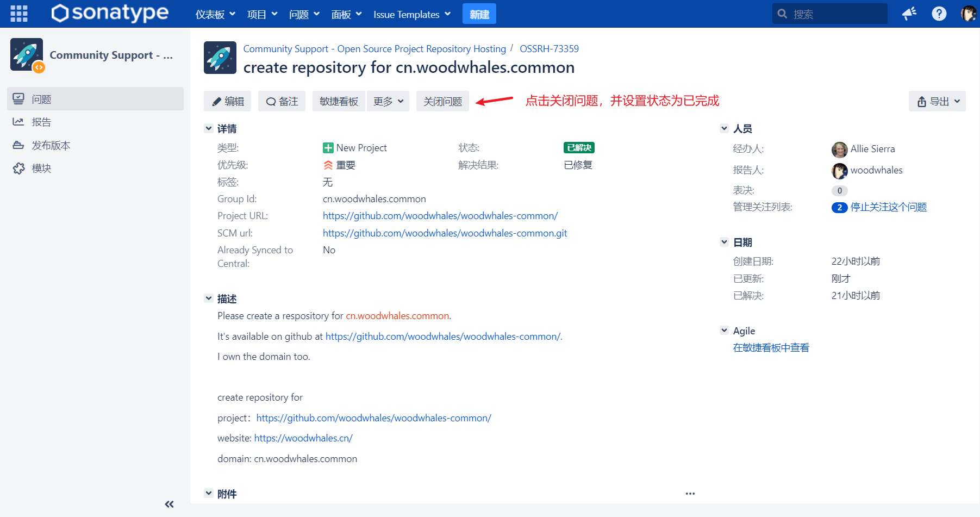Click the 已解决 status badge
This screenshot has height=517, width=980.
tap(579, 148)
